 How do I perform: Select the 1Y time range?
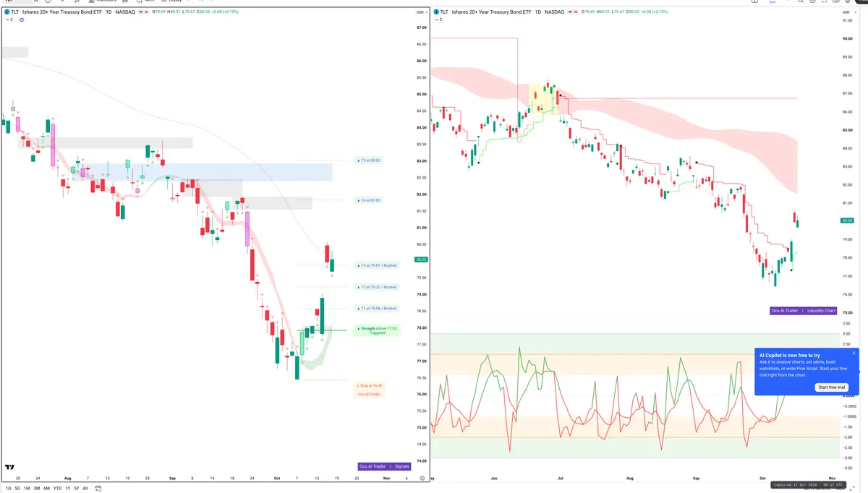(68, 489)
